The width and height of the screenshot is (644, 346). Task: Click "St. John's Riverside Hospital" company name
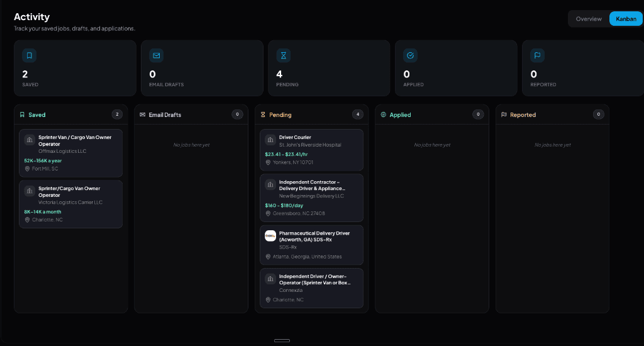(x=310, y=145)
